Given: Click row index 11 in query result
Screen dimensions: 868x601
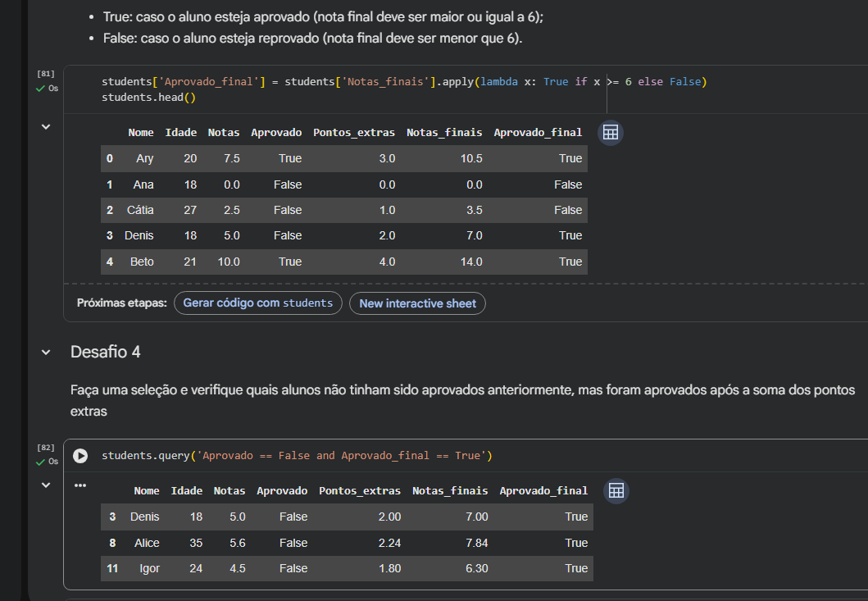Looking at the screenshot, I should point(112,568).
